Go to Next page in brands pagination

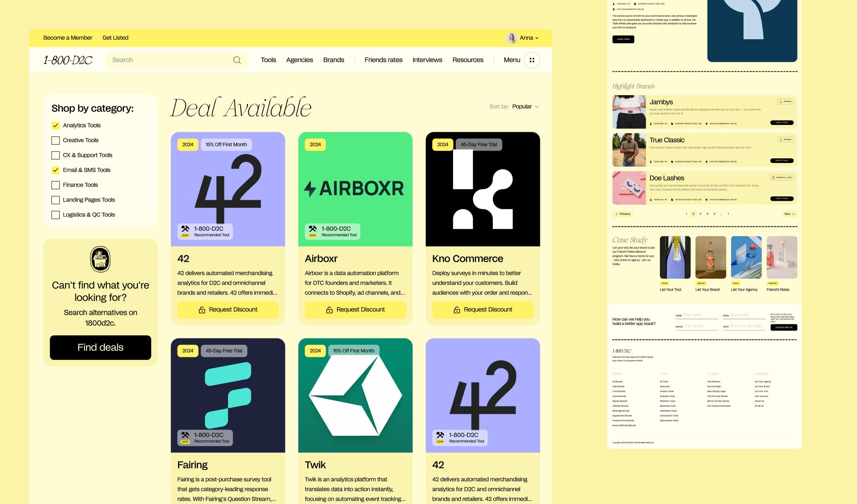click(x=789, y=214)
